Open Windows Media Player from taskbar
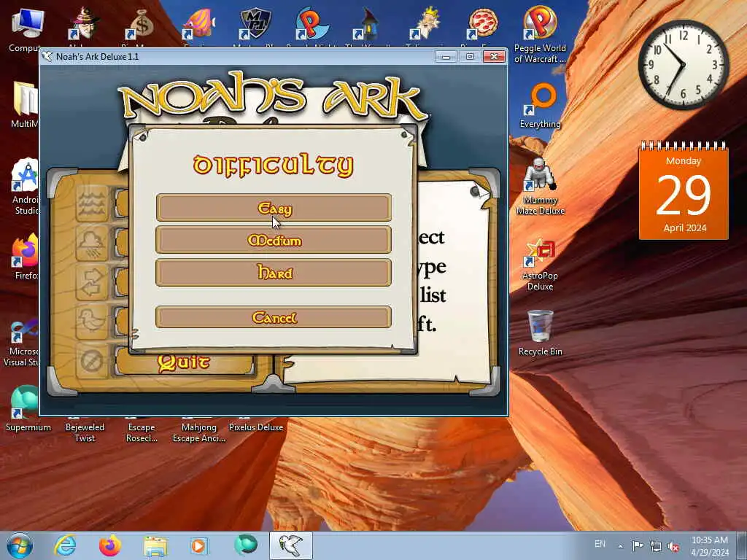Screen dimensions: 747x560 point(199,545)
